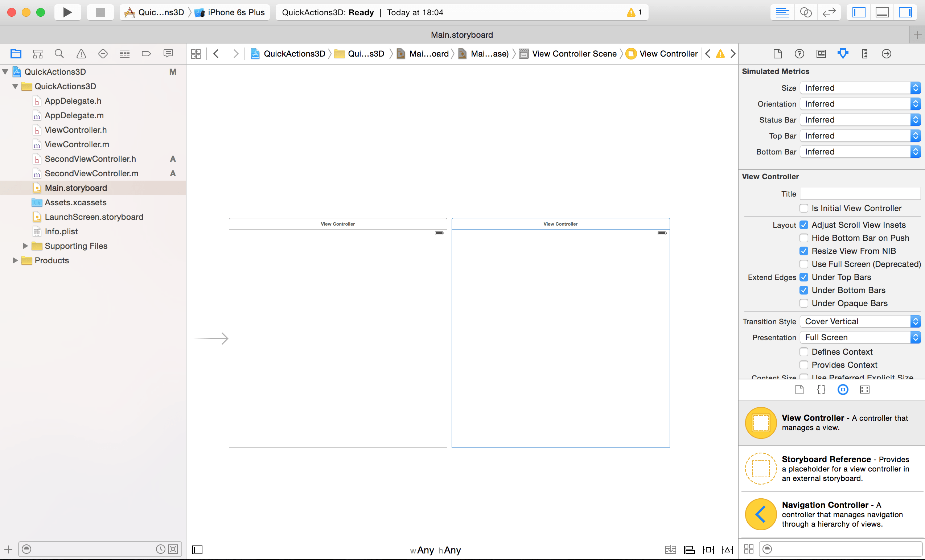Select SecondViewController.h file
Viewport: 925px width, 560px height.
[x=90, y=159]
